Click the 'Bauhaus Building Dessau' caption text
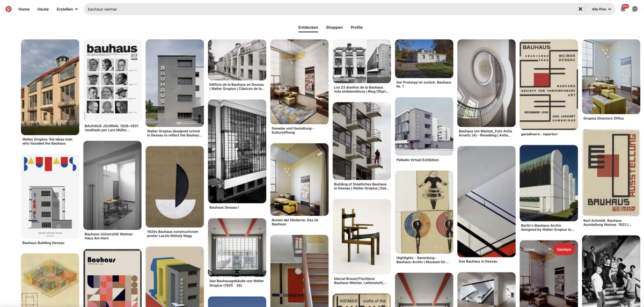 (x=43, y=243)
